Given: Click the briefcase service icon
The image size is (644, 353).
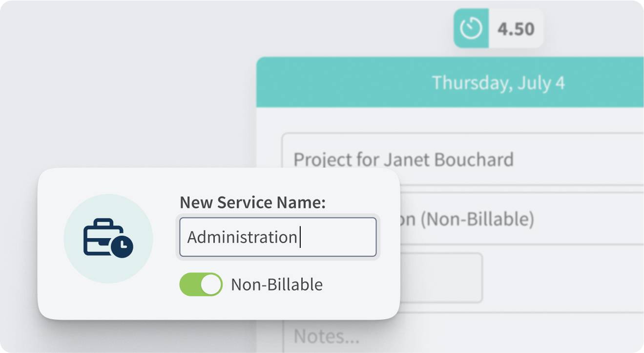Looking at the screenshot, I should point(103,236).
